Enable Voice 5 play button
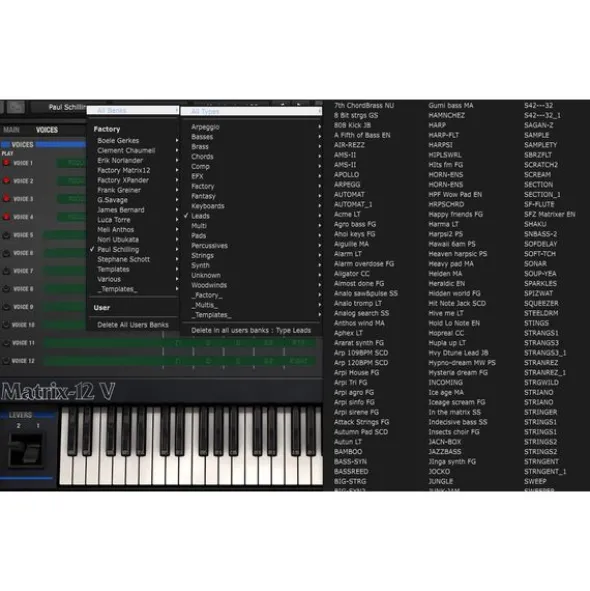590x591 pixels. point(6,235)
